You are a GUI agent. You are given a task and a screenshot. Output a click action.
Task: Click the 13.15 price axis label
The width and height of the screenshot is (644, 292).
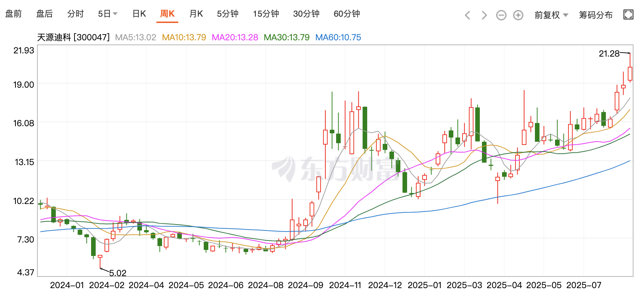[x=24, y=162]
